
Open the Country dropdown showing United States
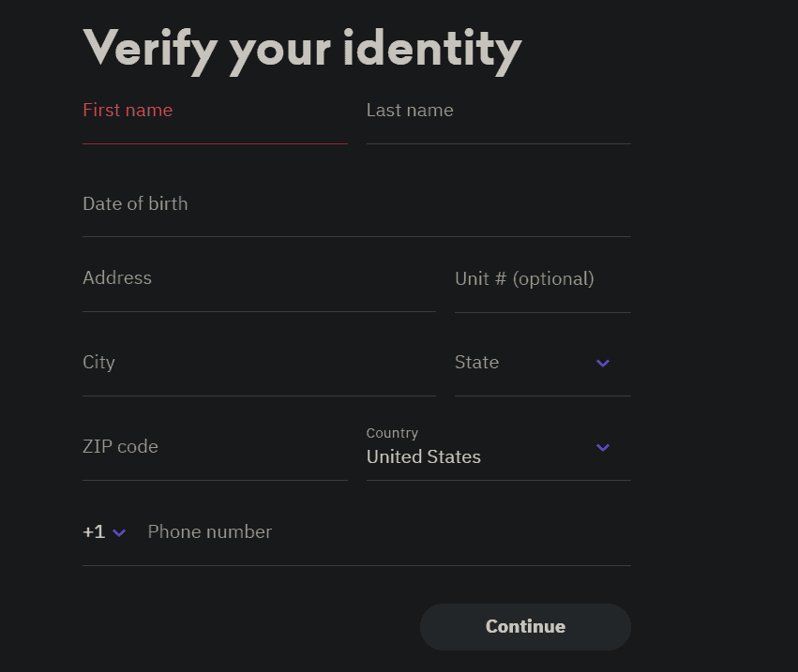click(424, 457)
